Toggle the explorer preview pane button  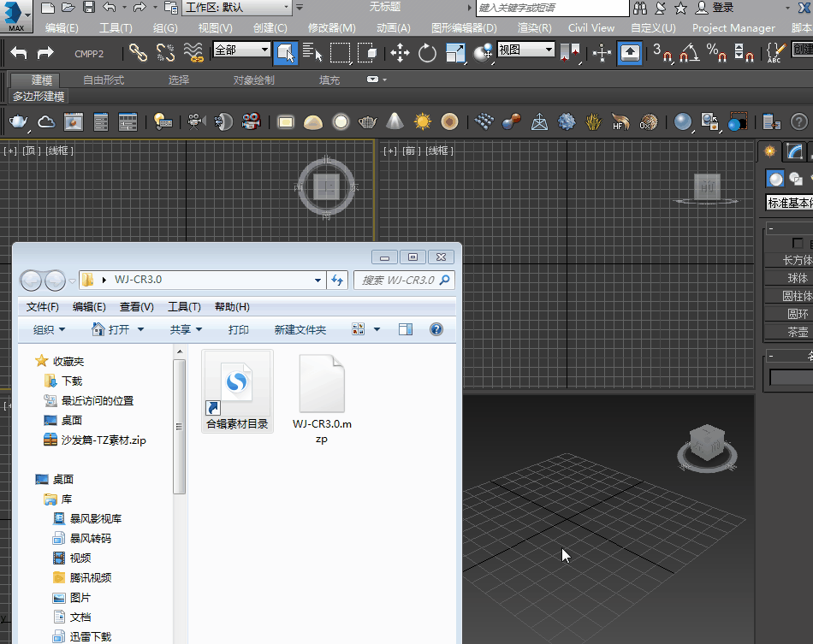(406, 330)
